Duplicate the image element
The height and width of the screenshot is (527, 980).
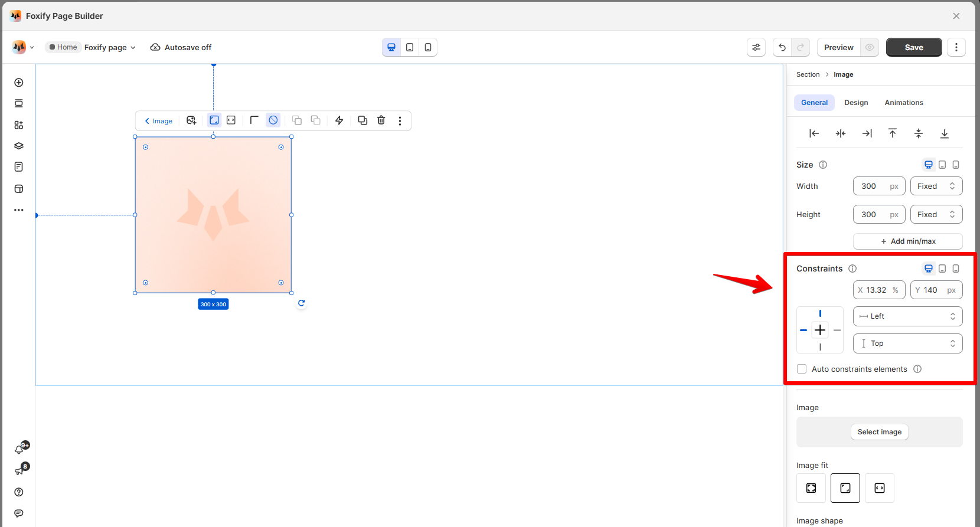(362, 120)
